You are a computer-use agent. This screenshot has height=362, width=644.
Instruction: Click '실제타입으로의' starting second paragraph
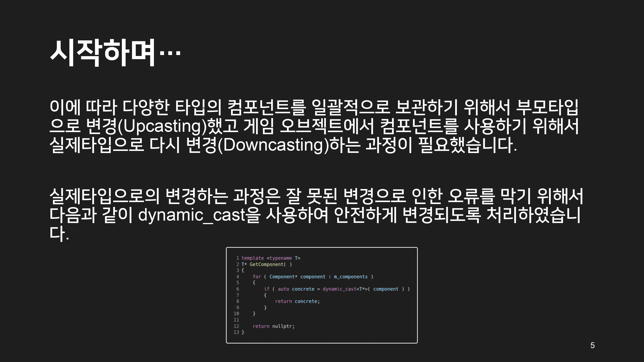coord(104,196)
